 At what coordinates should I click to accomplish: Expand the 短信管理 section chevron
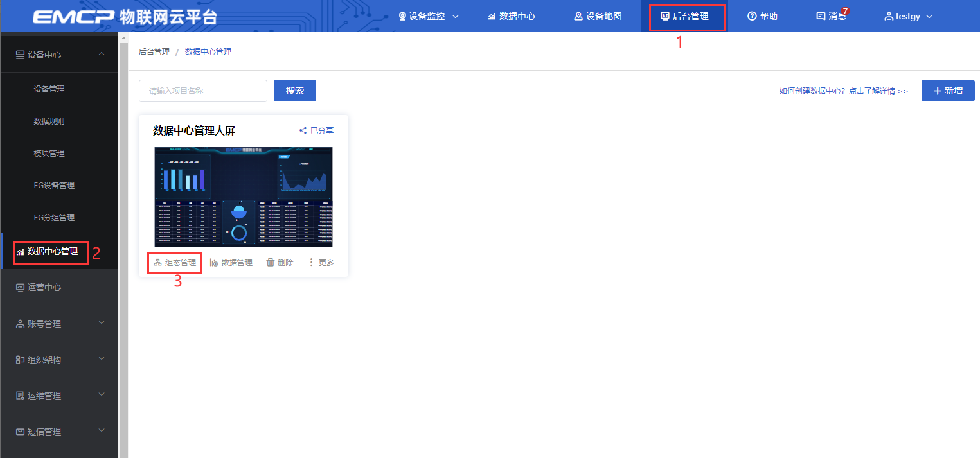[102, 430]
